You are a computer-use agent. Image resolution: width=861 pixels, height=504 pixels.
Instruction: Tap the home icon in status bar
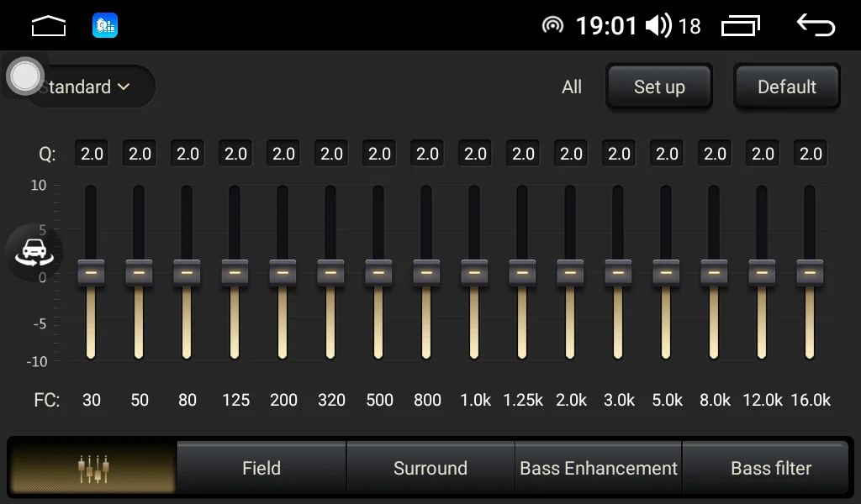(49, 26)
